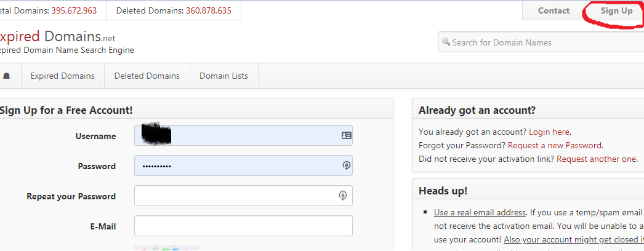Click the 'Use a real email address' text
Screen dimensions: 644x251
pos(480,212)
